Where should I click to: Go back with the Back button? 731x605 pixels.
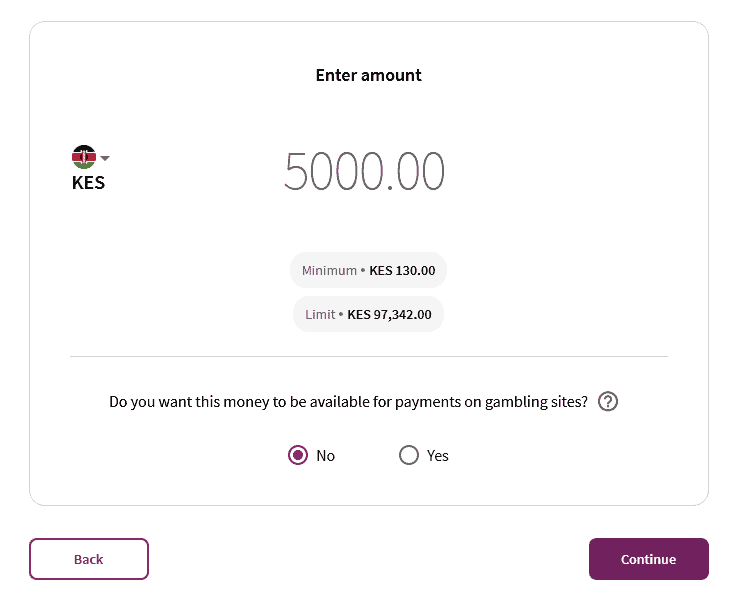point(89,559)
